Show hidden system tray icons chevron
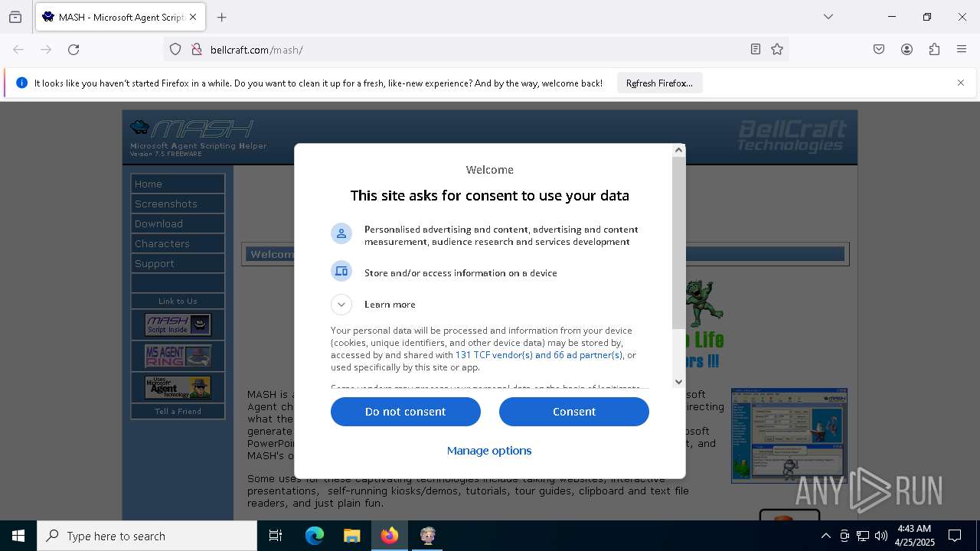This screenshot has width=980, height=551. pyautogui.click(x=825, y=536)
